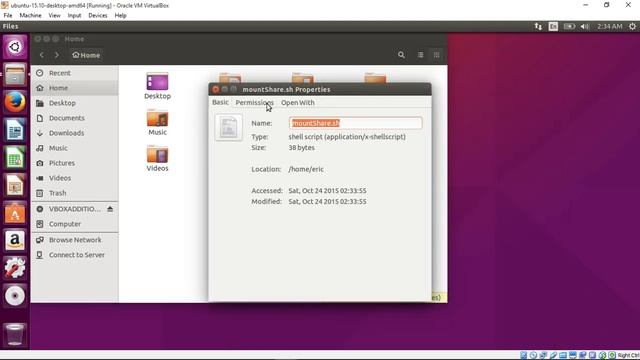Switch to the Permissions tab

click(255, 102)
